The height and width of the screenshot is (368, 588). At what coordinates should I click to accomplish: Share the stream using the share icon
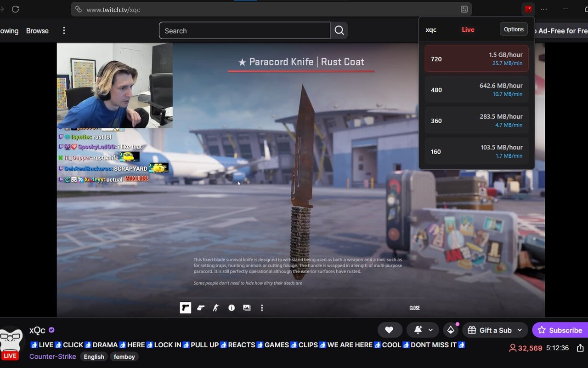coord(580,348)
